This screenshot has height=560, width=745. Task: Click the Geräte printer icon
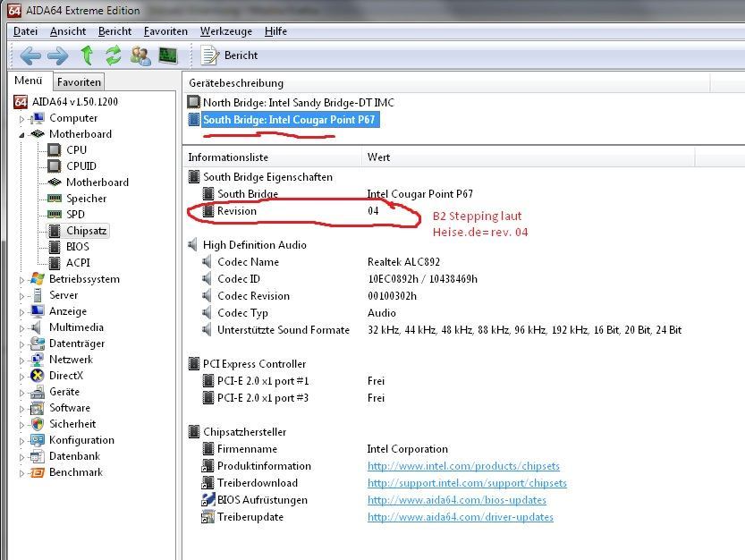[x=37, y=392]
